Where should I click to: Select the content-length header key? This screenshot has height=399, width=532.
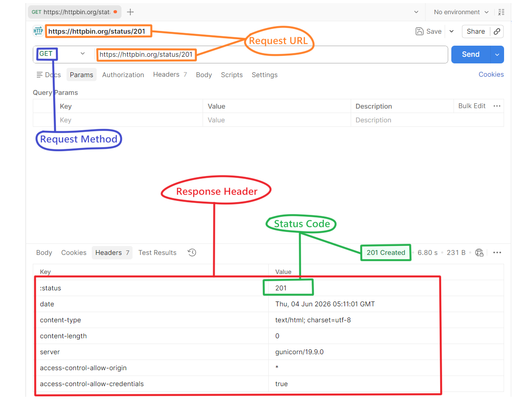click(63, 336)
